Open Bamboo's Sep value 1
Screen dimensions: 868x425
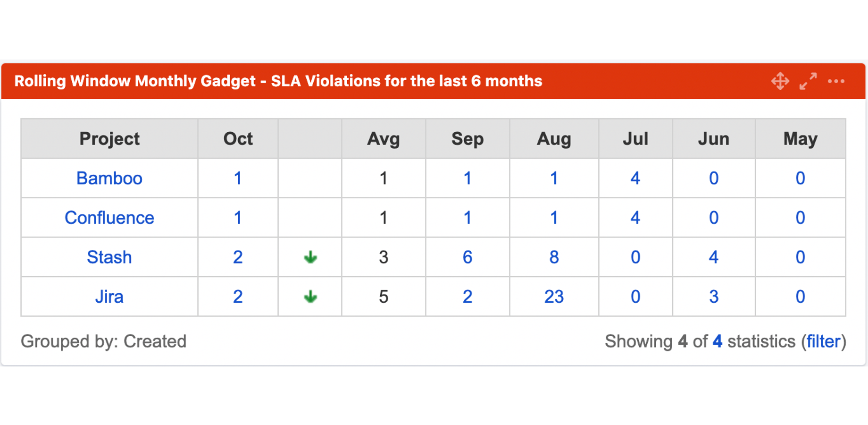467,178
